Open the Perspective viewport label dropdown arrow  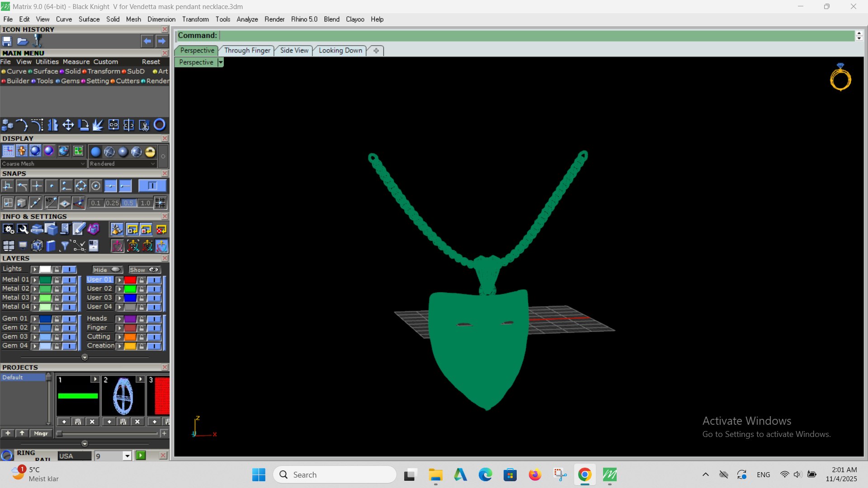[221, 62]
